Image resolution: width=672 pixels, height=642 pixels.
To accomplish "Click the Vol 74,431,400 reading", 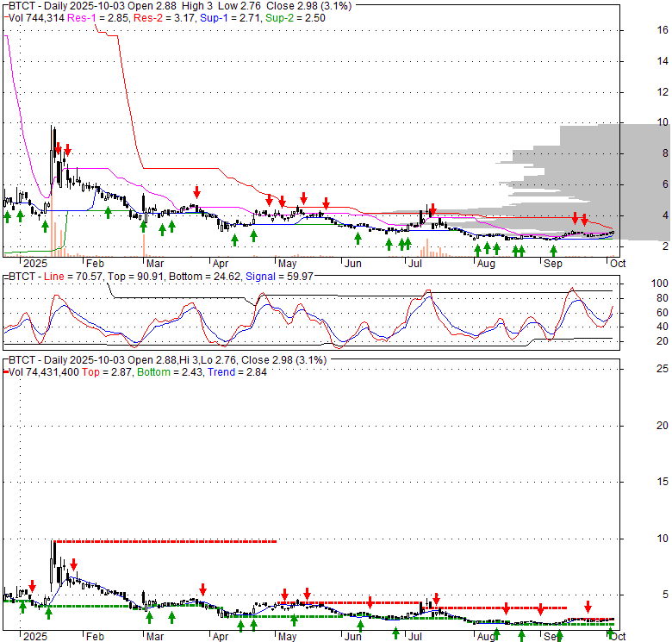I will click(x=44, y=372).
